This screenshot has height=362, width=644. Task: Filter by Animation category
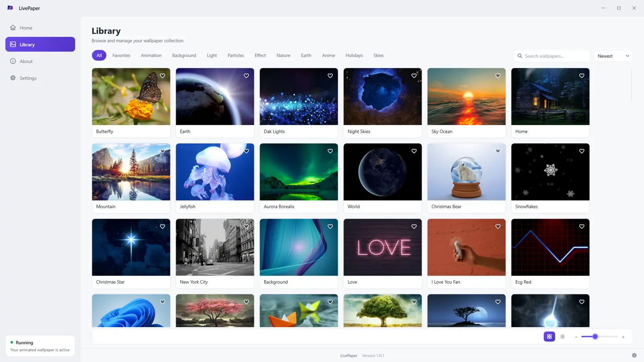click(x=151, y=55)
